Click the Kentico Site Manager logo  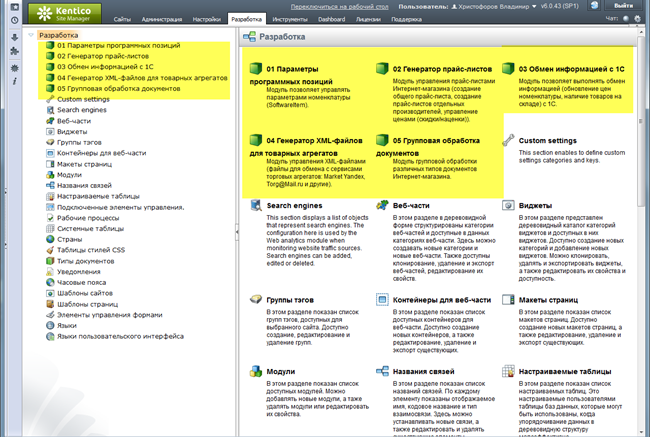[65, 13]
